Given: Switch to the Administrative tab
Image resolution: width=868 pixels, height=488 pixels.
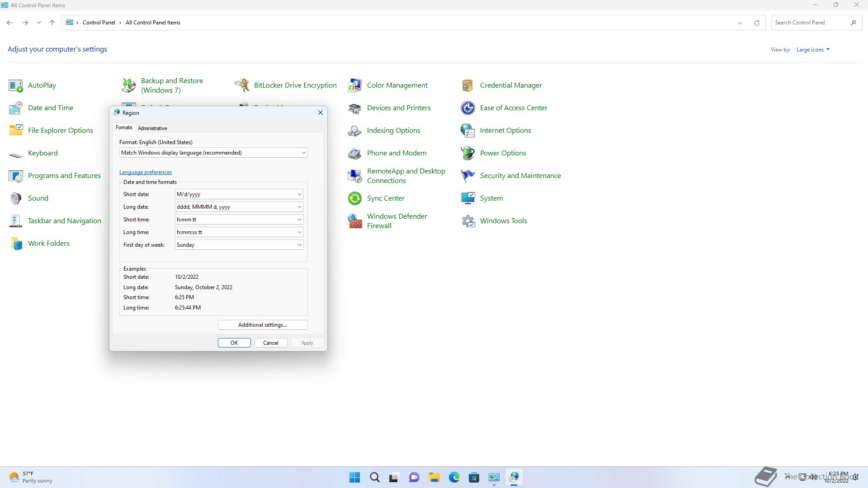Looking at the screenshot, I should point(152,128).
